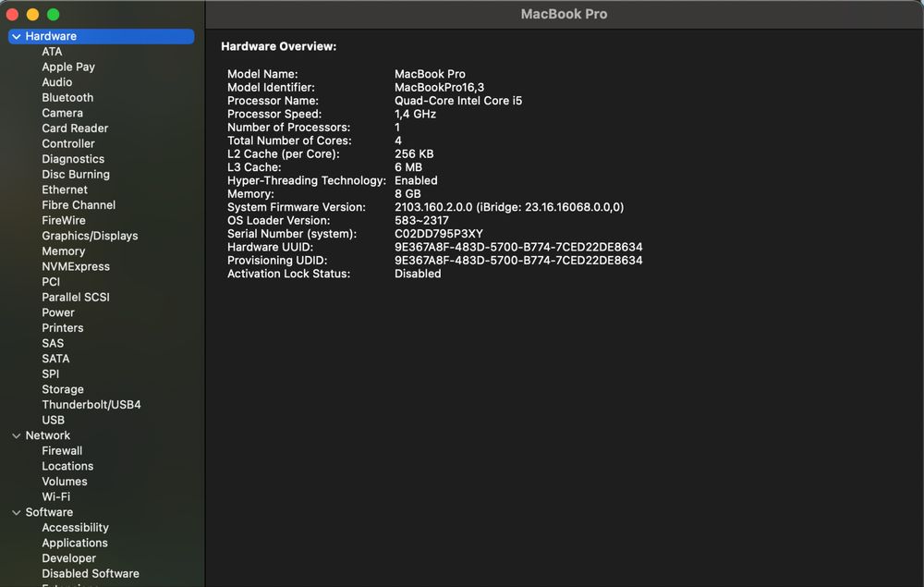Screen dimensions: 924x587
Task: Select SATA in the sidebar
Action: pyautogui.click(x=56, y=359)
